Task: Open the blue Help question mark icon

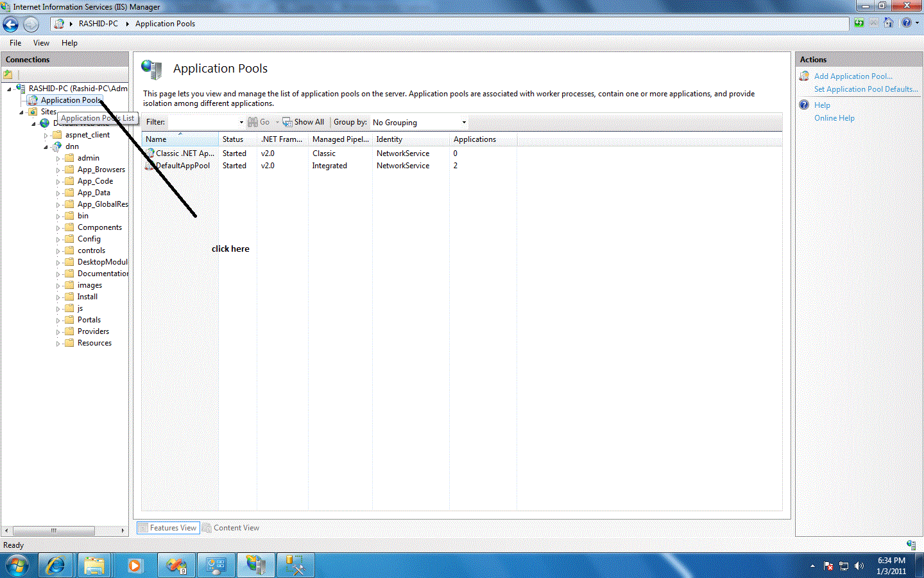Action: tap(906, 23)
